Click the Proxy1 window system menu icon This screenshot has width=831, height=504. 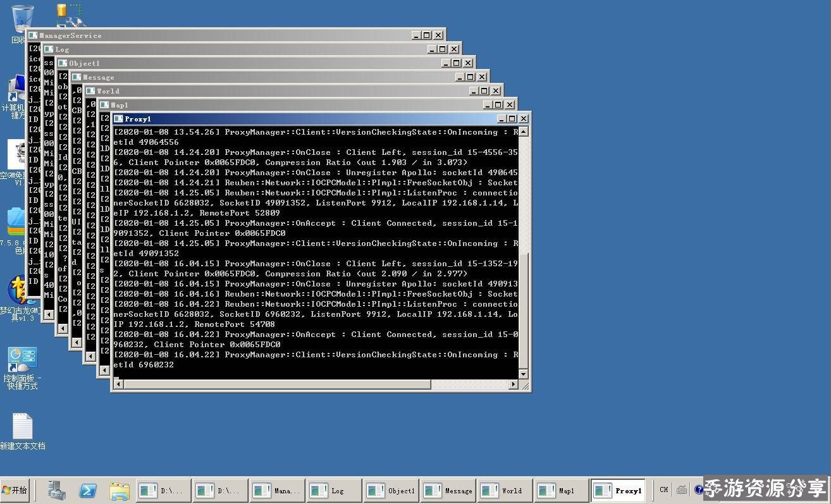pyautogui.click(x=118, y=119)
